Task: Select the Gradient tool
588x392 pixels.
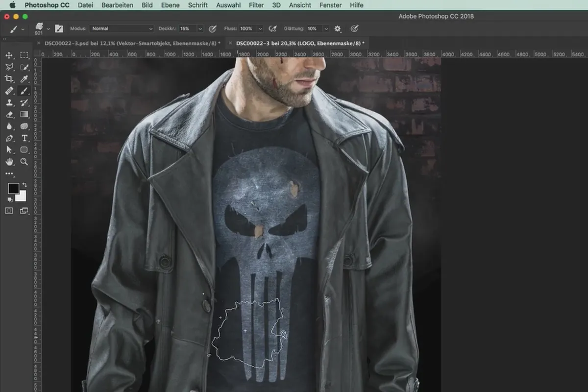Action: tap(24, 115)
